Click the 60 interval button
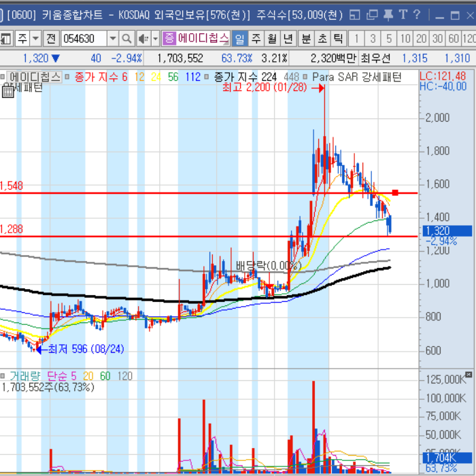476x476 pixels. tap(454, 39)
